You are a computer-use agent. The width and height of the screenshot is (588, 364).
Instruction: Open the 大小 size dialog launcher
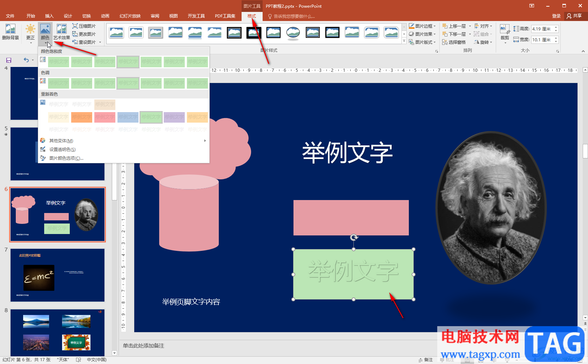tap(557, 51)
